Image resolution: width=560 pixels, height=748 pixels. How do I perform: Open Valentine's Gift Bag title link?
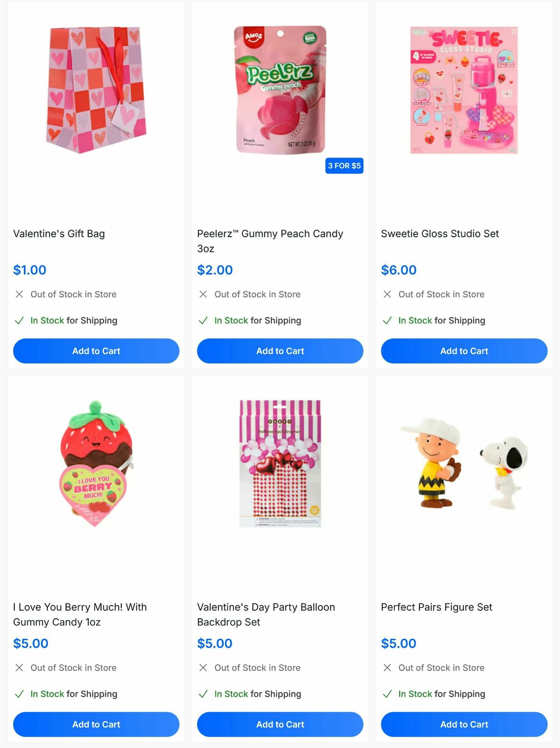[x=59, y=233]
